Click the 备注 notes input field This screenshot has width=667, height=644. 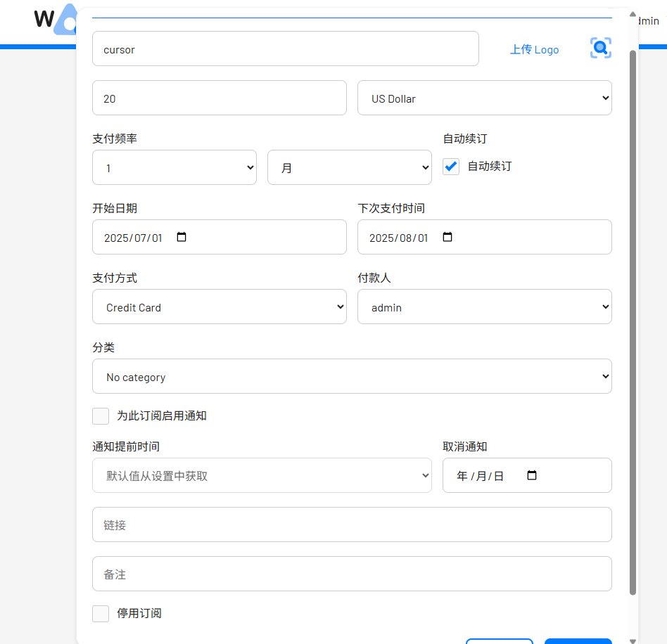tap(352, 574)
